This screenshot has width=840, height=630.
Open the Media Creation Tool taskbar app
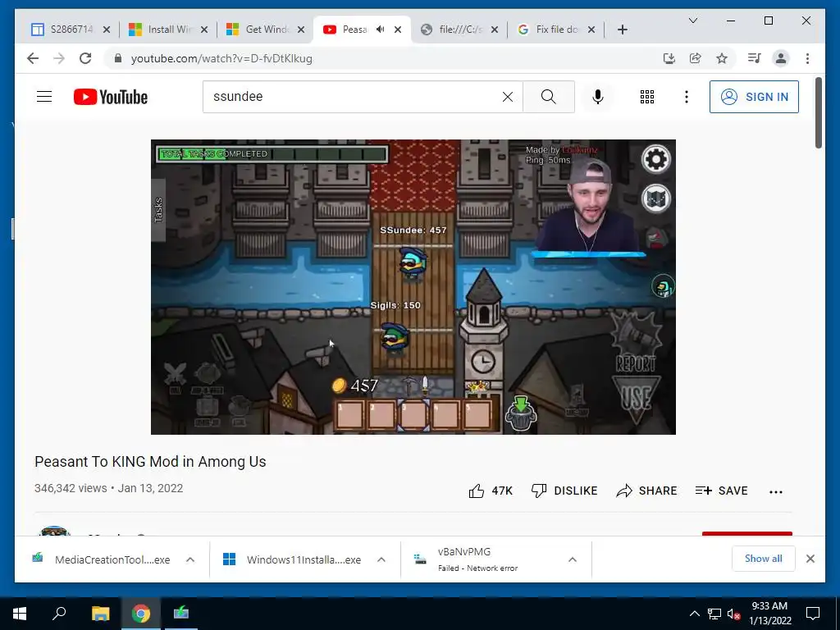coord(181,614)
